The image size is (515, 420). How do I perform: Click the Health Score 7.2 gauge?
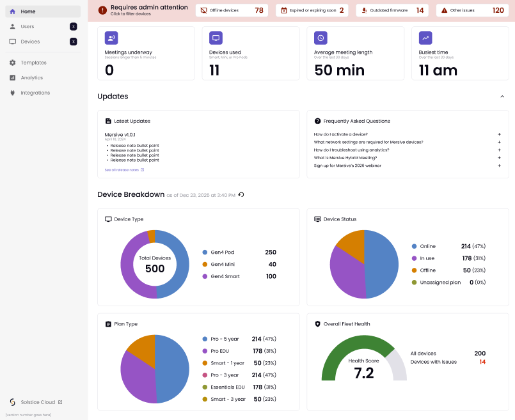tap(364, 357)
